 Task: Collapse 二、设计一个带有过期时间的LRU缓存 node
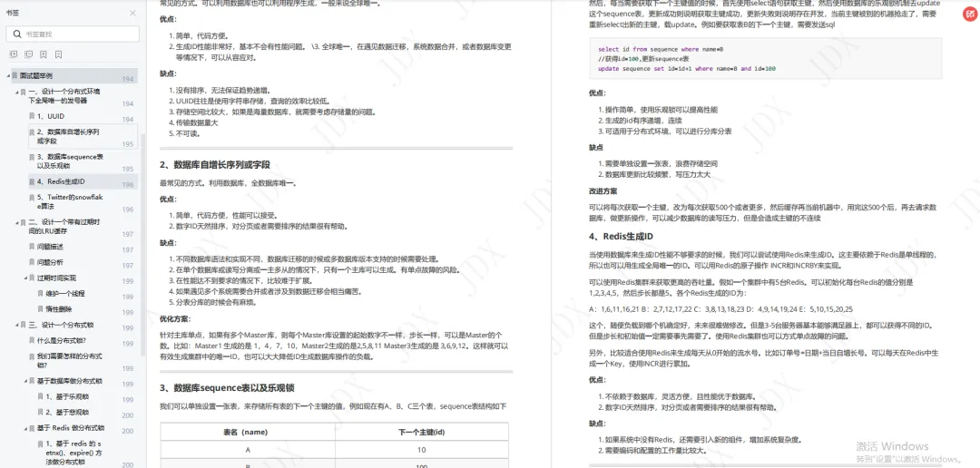(x=17, y=222)
